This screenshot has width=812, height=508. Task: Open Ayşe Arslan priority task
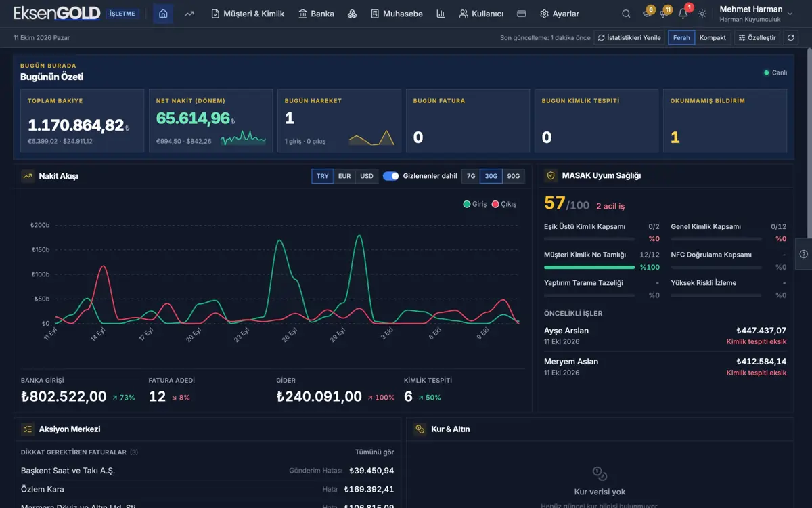tap(665, 336)
